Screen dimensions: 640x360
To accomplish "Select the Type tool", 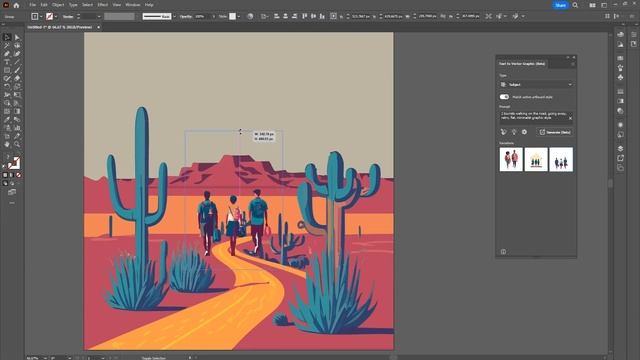I will [7, 62].
